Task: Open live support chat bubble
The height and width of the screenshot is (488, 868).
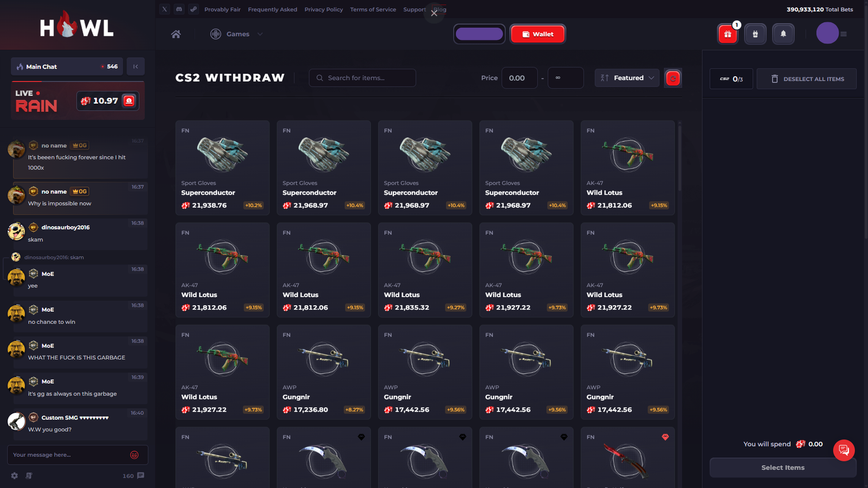Action: (844, 450)
